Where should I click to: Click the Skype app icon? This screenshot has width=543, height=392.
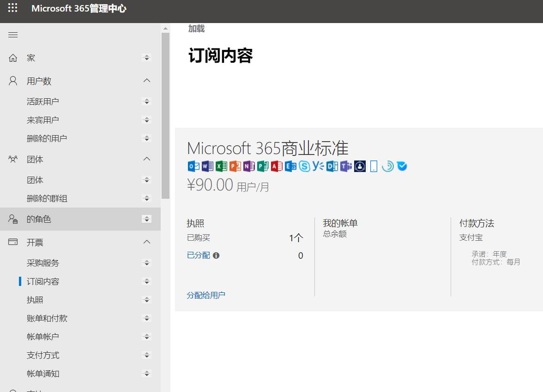tap(304, 166)
